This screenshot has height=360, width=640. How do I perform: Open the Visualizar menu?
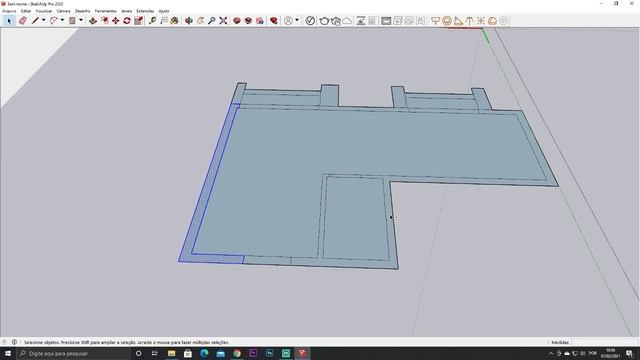click(x=44, y=11)
